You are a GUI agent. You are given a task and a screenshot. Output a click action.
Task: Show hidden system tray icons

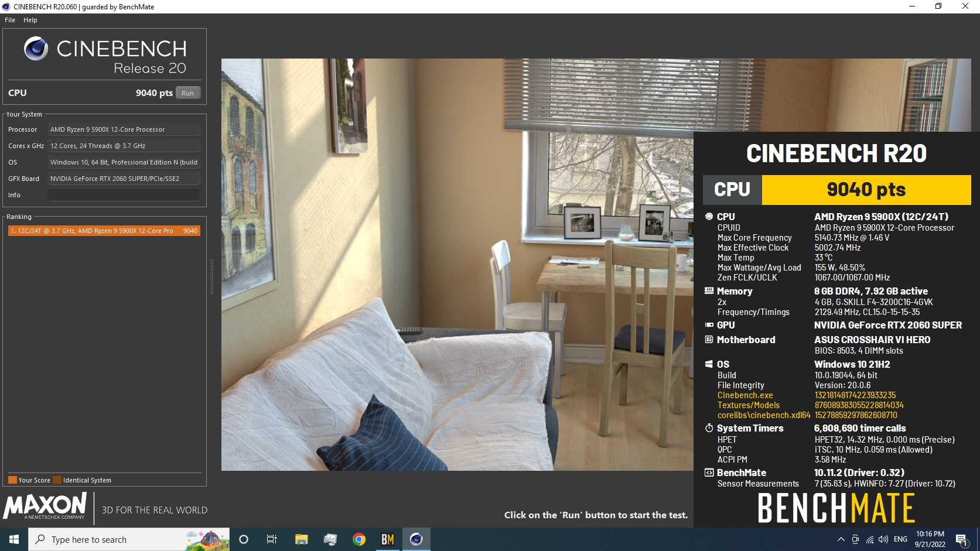[841, 539]
